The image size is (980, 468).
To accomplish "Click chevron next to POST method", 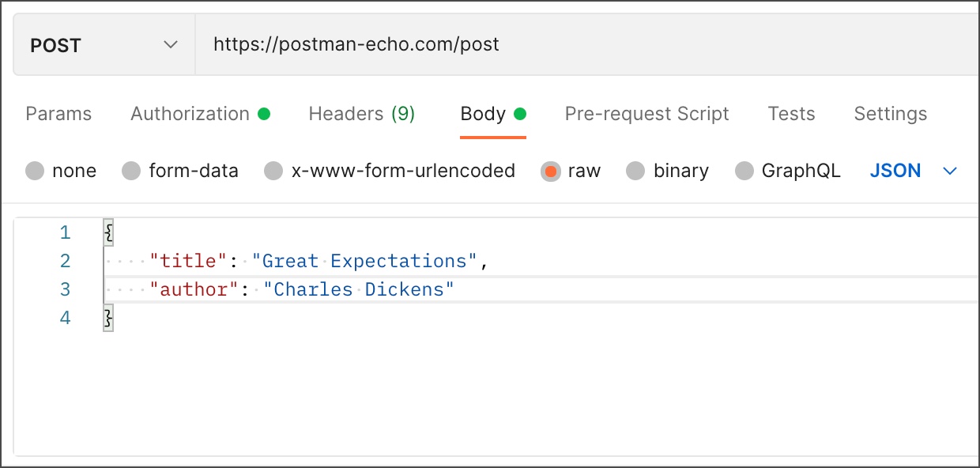I will tap(171, 45).
